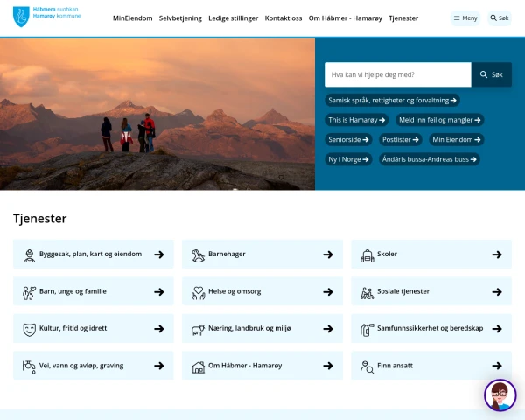Click the Byggesak, plan, kart og eiendom icon
The image size is (525, 420).
click(30, 255)
